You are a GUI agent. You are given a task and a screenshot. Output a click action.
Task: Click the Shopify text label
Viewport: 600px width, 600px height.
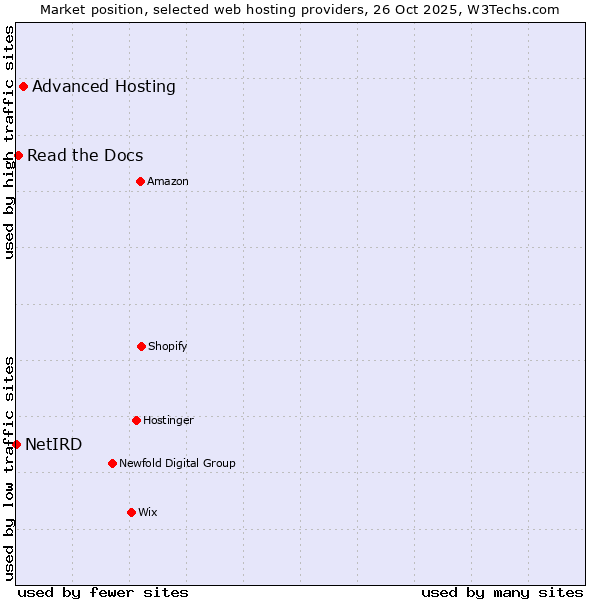coord(167,346)
